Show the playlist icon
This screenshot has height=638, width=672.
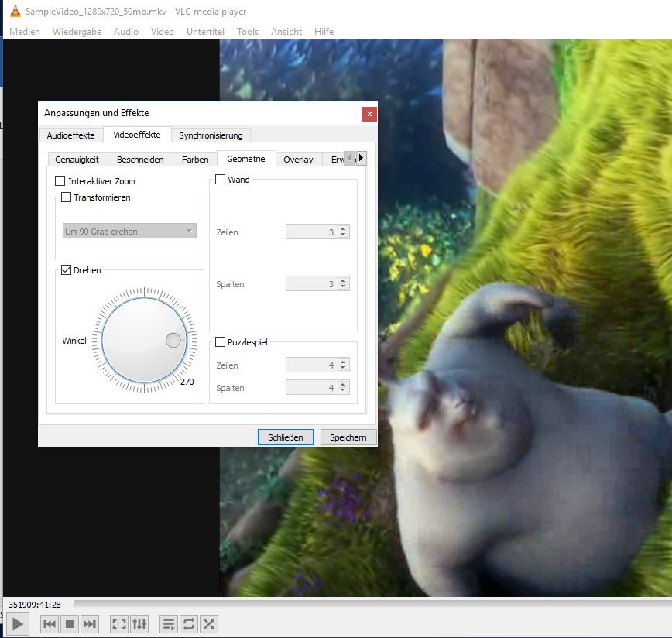[169, 624]
